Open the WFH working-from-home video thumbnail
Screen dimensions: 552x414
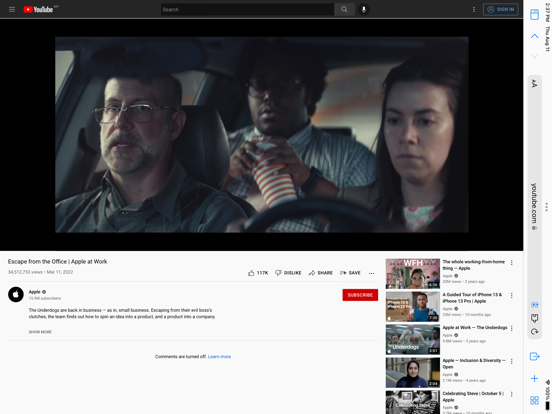pyautogui.click(x=413, y=274)
